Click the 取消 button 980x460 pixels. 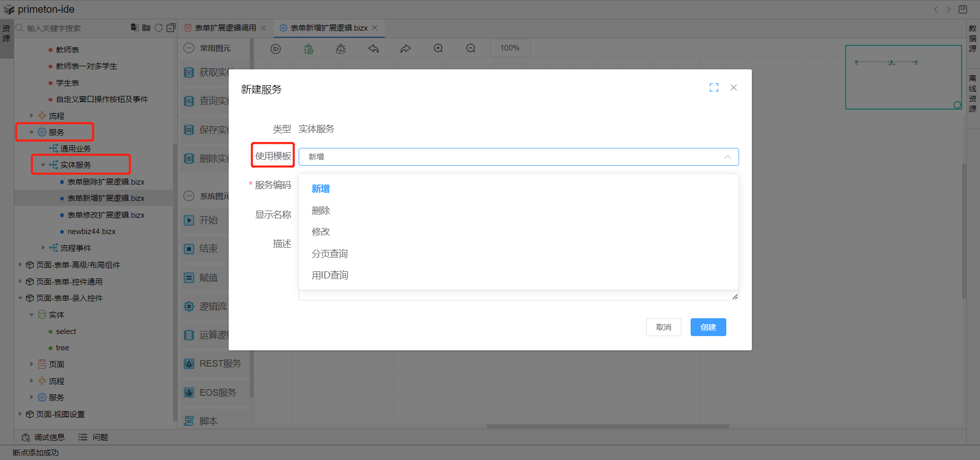(x=664, y=327)
